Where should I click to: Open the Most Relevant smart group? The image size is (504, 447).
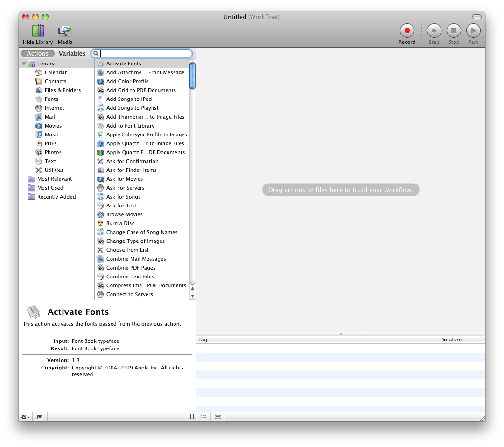[x=54, y=179]
